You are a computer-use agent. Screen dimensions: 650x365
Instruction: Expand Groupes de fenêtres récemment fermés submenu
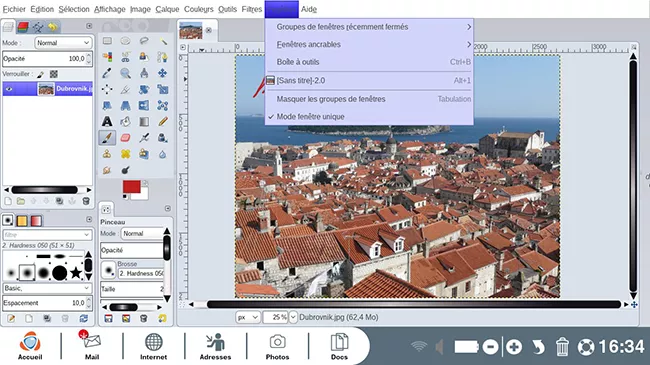pyautogui.click(x=369, y=27)
